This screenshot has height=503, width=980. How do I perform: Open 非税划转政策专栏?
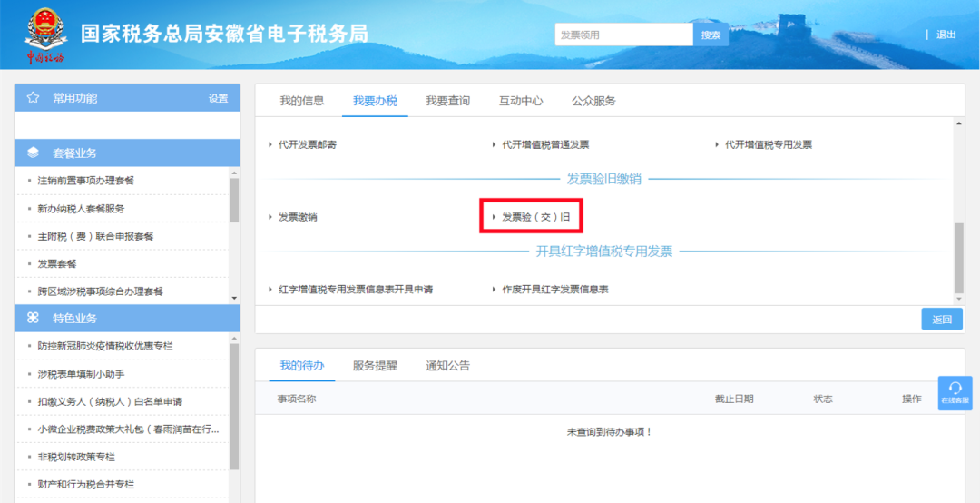click(x=75, y=457)
